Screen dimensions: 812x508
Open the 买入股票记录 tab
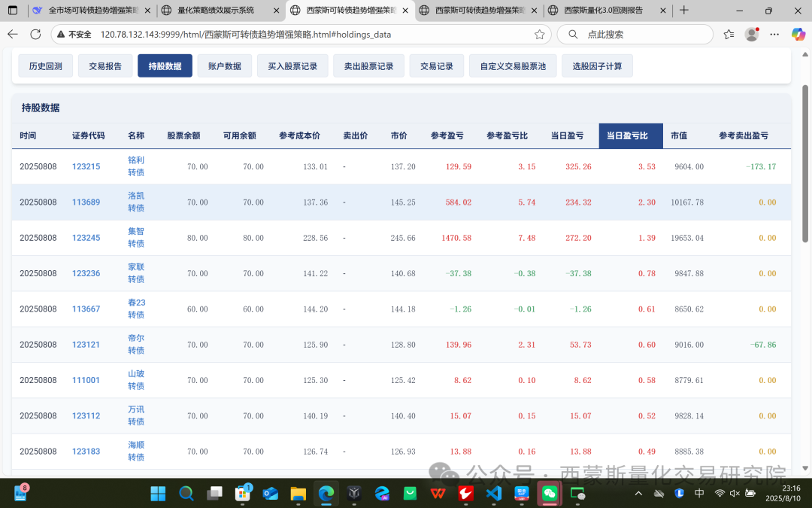pyautogui.click(x=292, y=65)
